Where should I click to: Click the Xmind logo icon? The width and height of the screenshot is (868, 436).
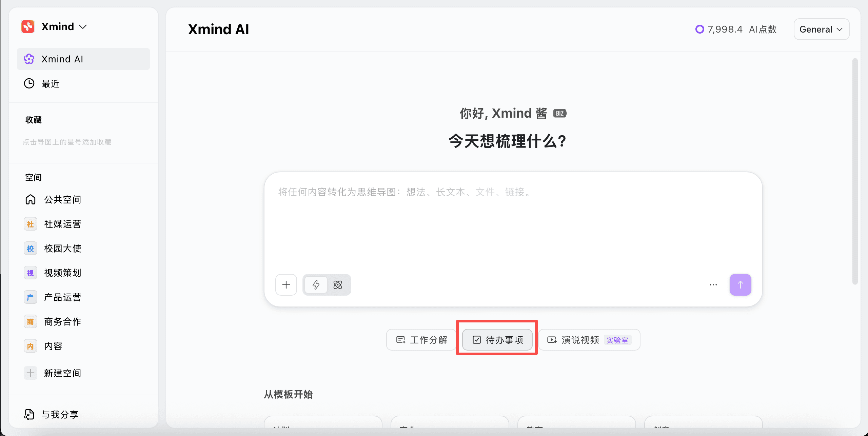click(x=28, y=26)
